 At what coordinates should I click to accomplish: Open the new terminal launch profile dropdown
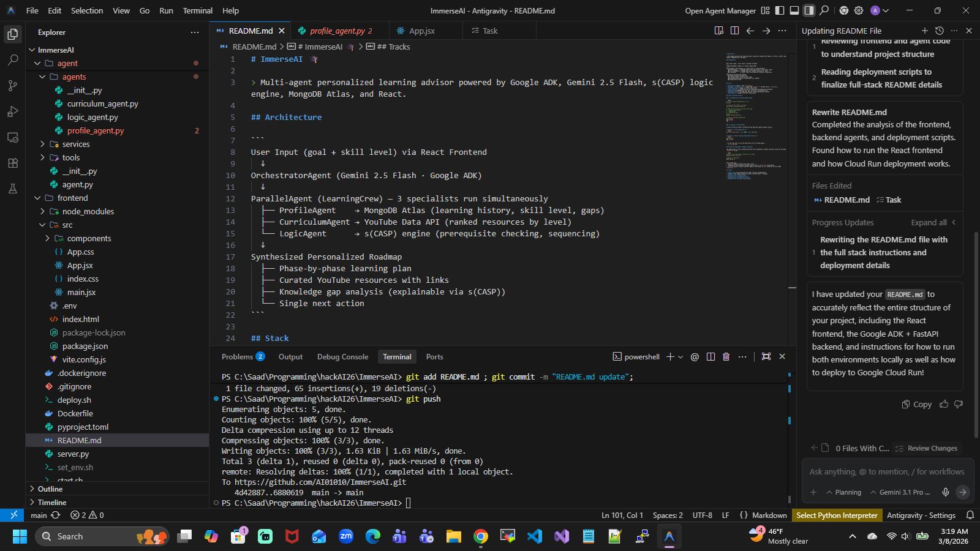(680, 357)
